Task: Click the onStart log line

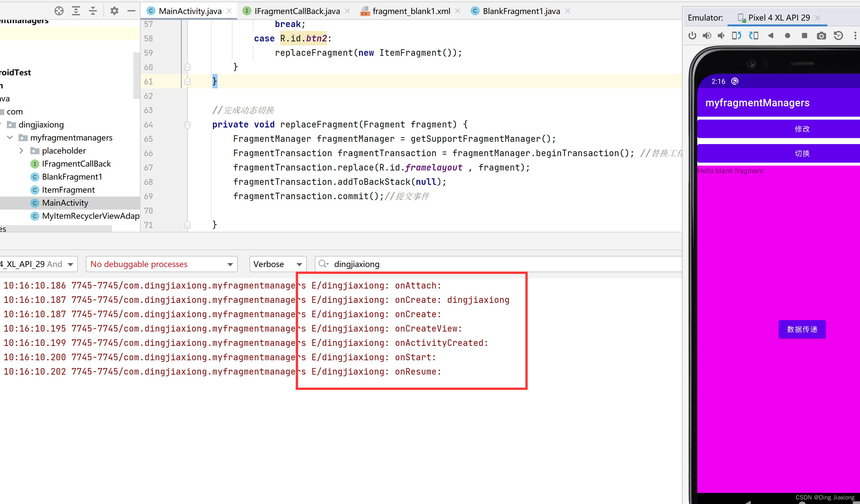Action: coord(220,357)
